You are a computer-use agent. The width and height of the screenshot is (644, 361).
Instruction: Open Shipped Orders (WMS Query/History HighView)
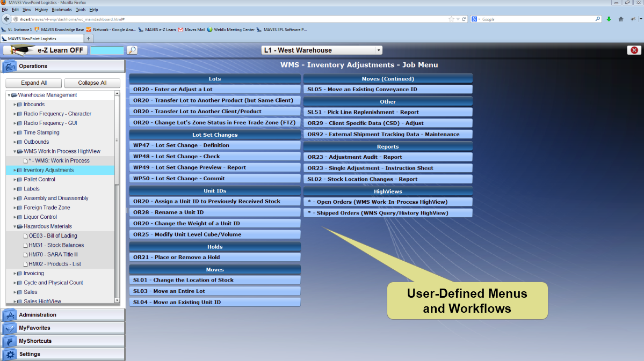click(388, 213)
